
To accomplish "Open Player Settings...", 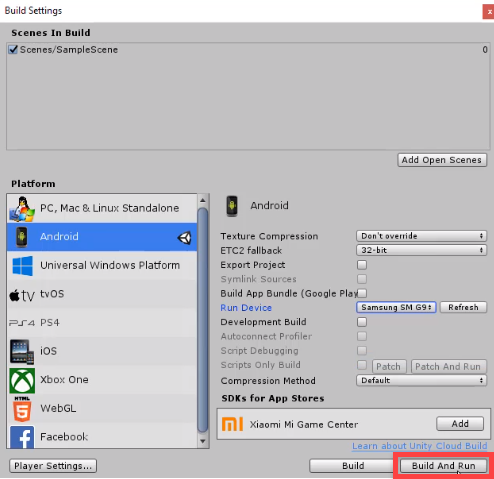I will pyautogui.click(x=53, y=466).
